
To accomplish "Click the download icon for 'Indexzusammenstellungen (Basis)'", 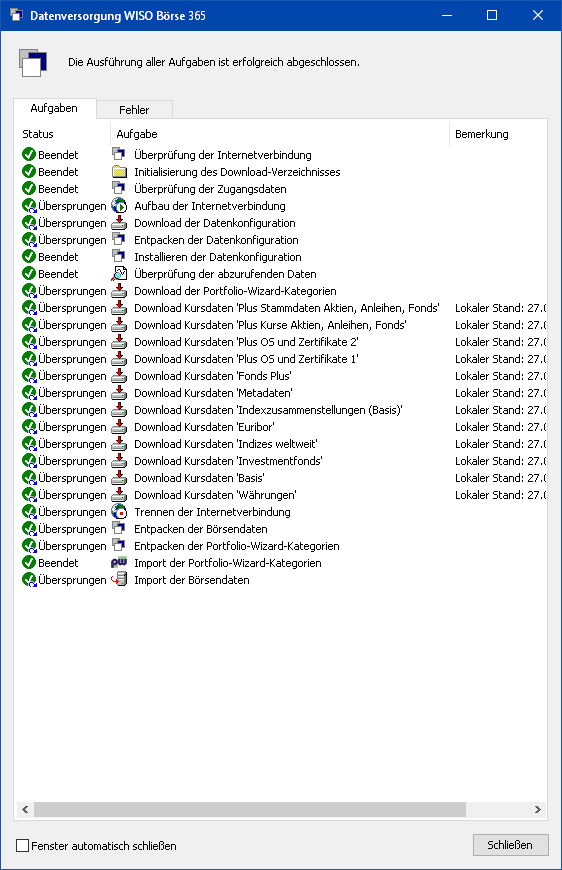I will coord(119,410).
